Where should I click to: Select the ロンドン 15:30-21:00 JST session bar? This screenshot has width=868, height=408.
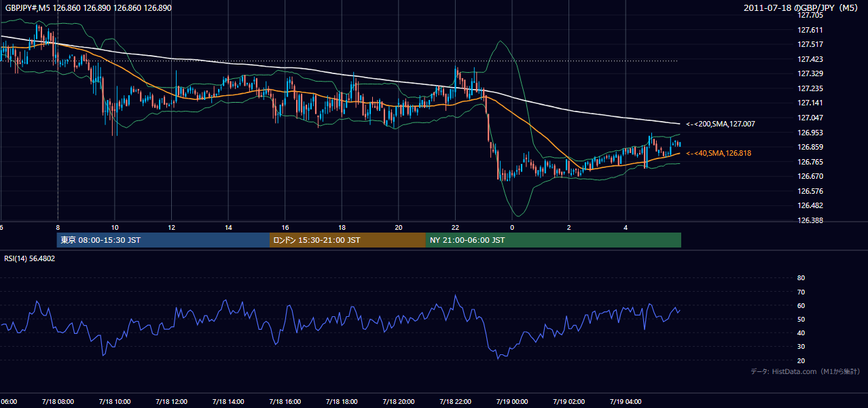(348, 240)
